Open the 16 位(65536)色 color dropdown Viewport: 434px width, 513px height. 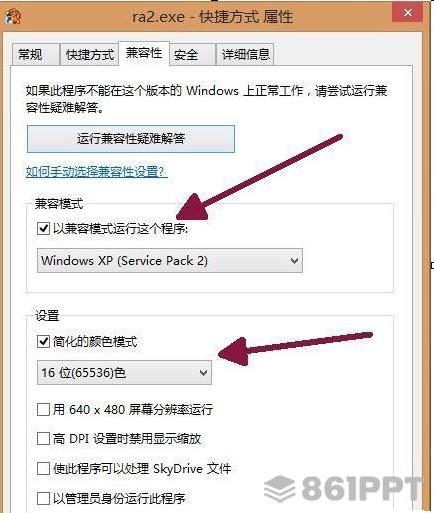[124, 373]
